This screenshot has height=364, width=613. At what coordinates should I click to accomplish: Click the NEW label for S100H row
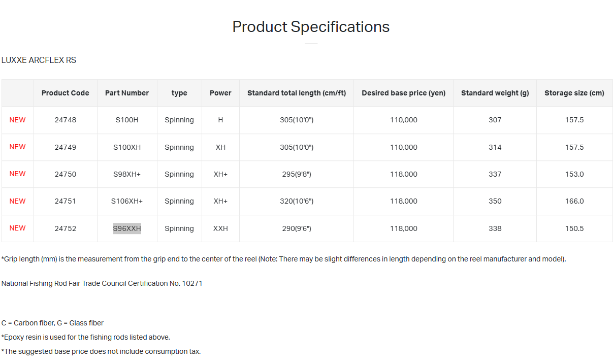click(17, 120)
